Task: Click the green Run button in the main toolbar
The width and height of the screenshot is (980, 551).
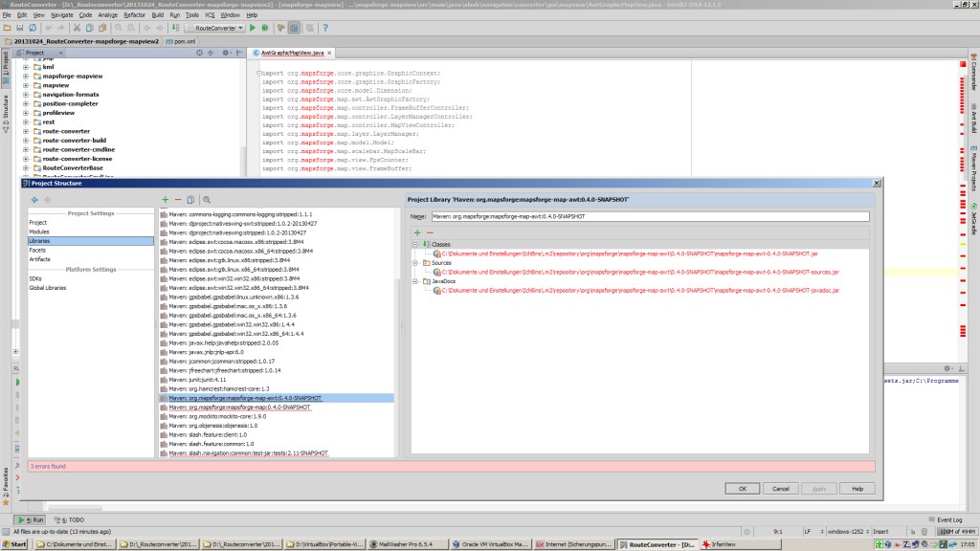Action: (x=253, y=28)
